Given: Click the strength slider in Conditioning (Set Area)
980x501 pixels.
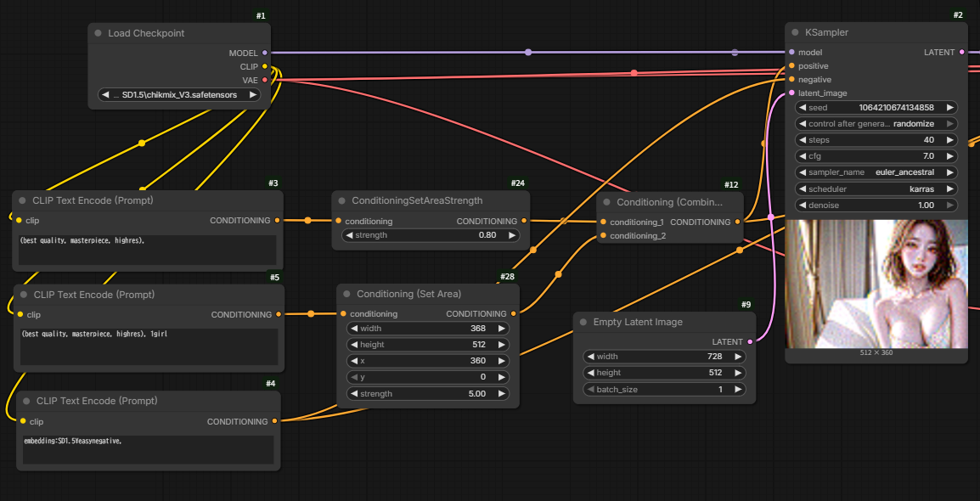Looking at the screenshot, I should point(428,394).
